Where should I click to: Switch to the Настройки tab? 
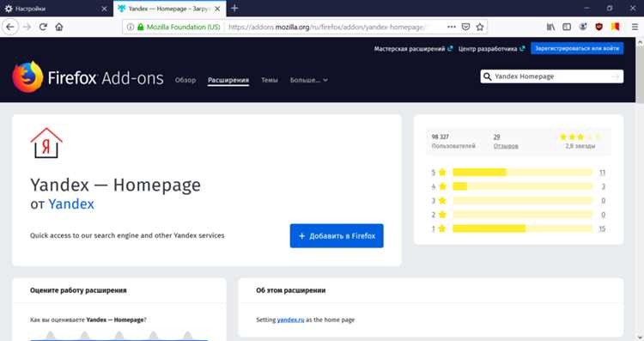(56, 9)
